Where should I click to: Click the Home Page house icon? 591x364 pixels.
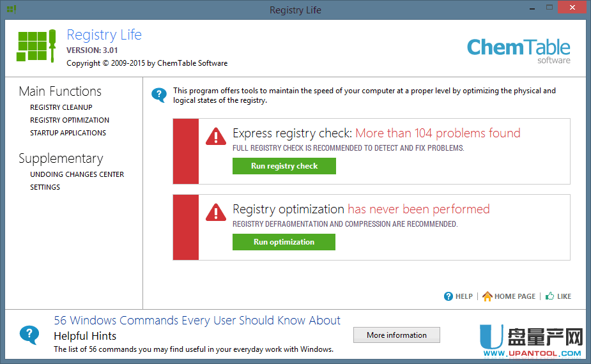(x=487, y=296)
